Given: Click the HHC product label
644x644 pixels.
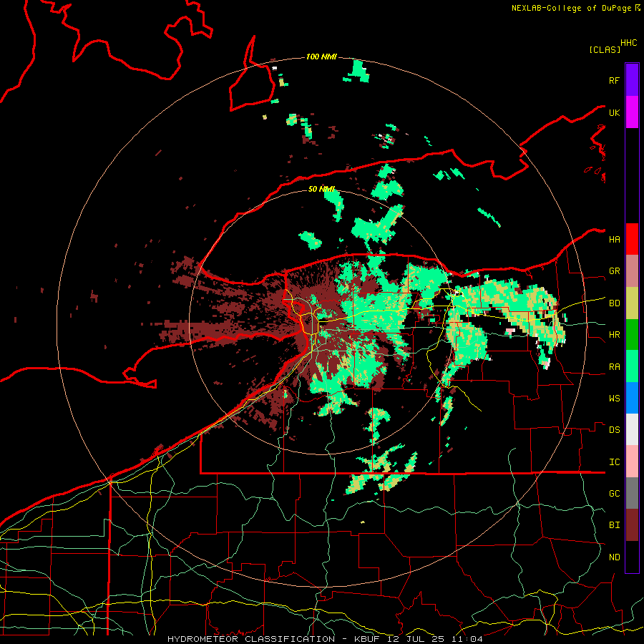Looking at the screenshot, I should pyautogui.click(x=629, y=43).
